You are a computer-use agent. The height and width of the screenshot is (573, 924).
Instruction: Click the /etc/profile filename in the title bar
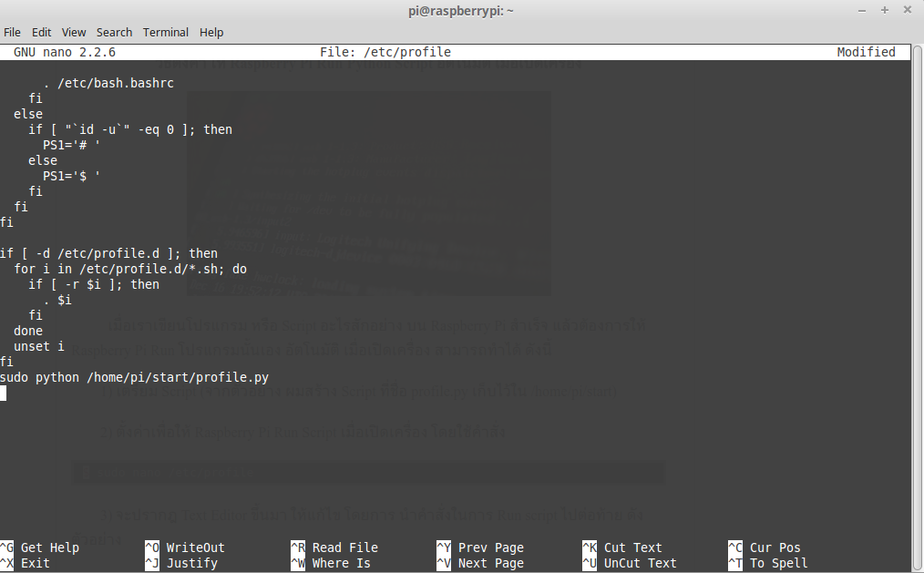tap(411, 52)
